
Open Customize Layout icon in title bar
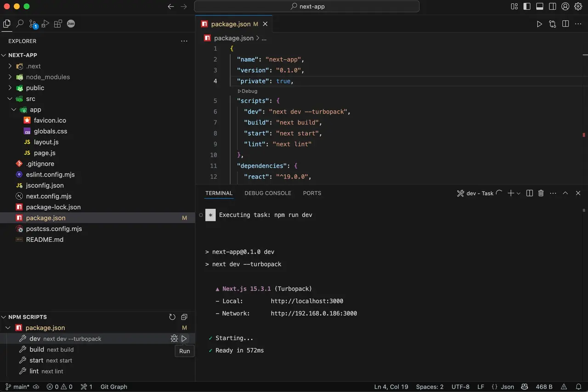[514, 6]
